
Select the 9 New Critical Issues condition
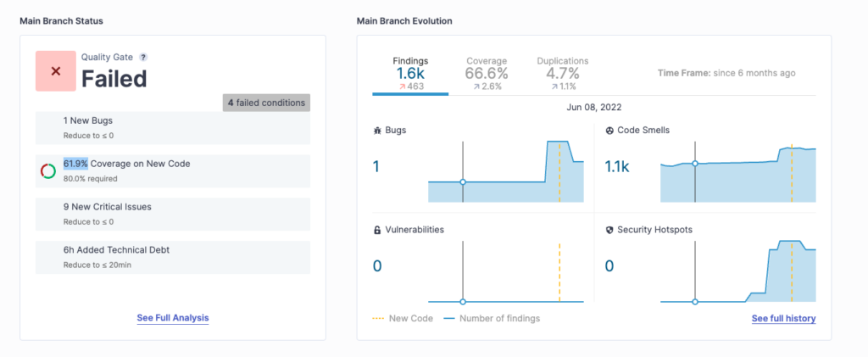tap(173, 213)
